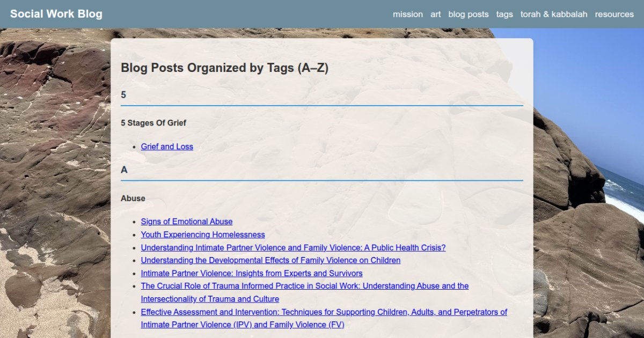644x338 pixels.
Task: Click the Social Work Blog site title
Action: tap(56, 14)
